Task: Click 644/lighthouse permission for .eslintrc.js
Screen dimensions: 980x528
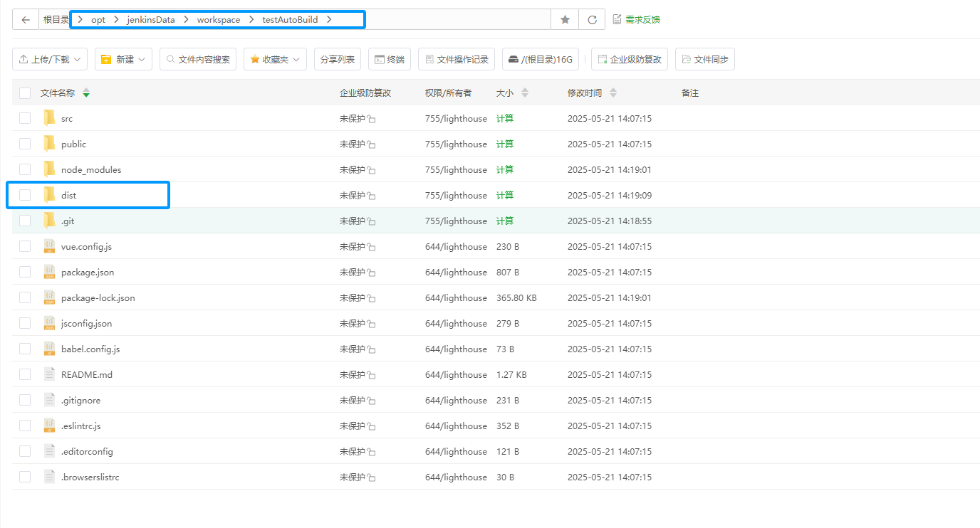Action: (x=456, y=426)
